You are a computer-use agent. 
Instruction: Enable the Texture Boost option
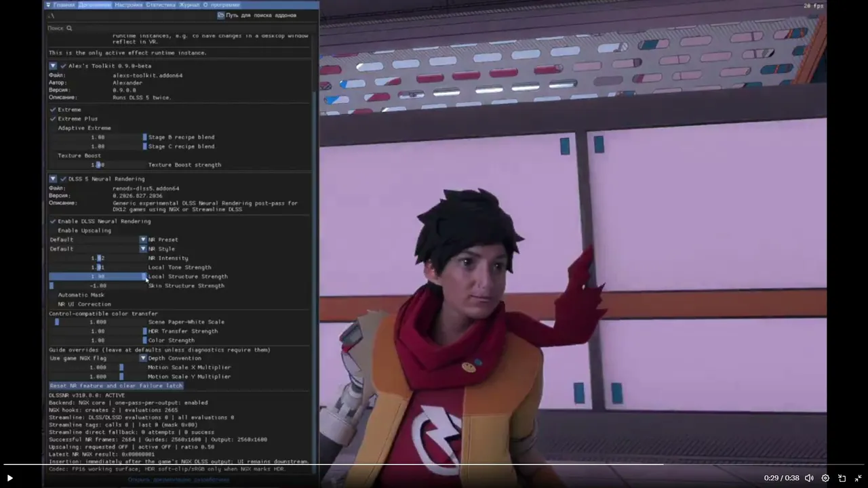(52, 156)
